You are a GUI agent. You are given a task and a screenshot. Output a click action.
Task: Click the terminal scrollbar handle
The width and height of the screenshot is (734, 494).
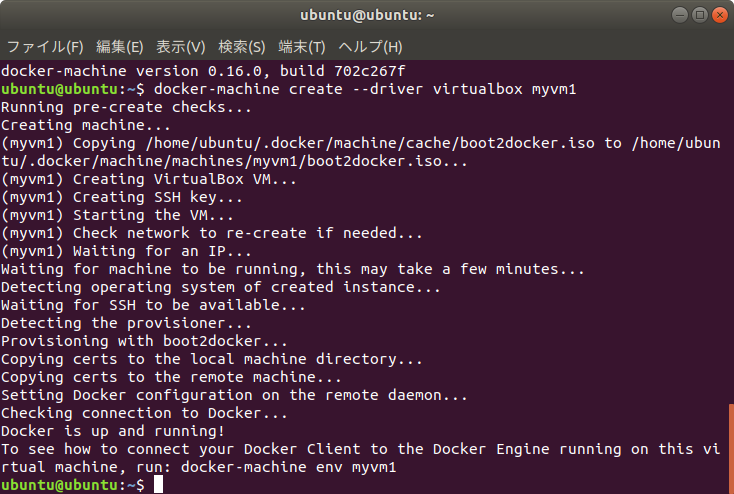pyautogui.click(x=731, y=449)
